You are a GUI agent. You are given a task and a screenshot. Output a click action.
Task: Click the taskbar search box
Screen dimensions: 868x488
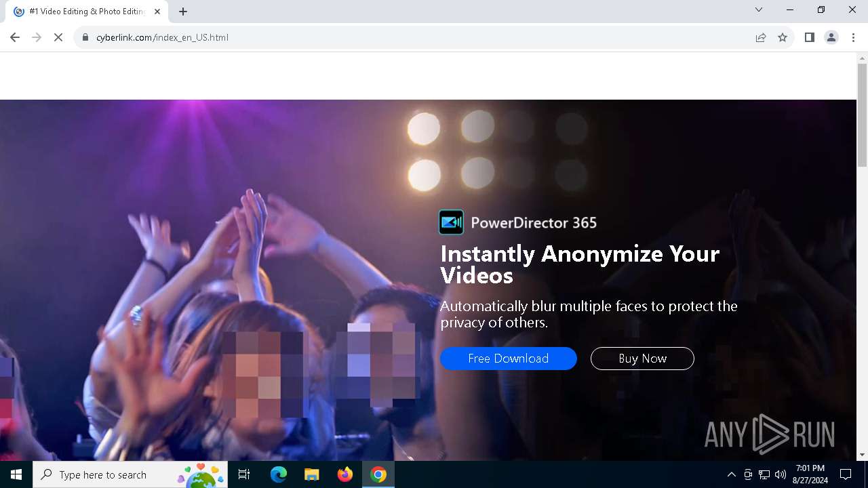click(x=130, y=474)
